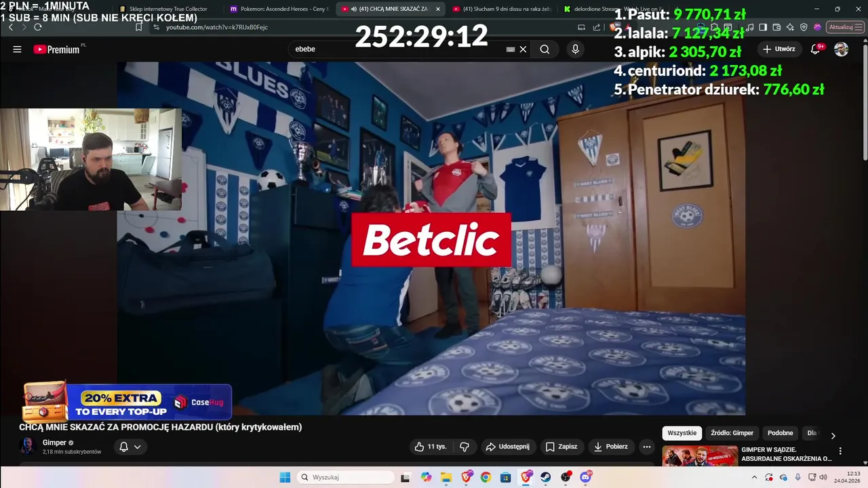
Task: Open volume control in system tray
Action: [x=823, y=477]
